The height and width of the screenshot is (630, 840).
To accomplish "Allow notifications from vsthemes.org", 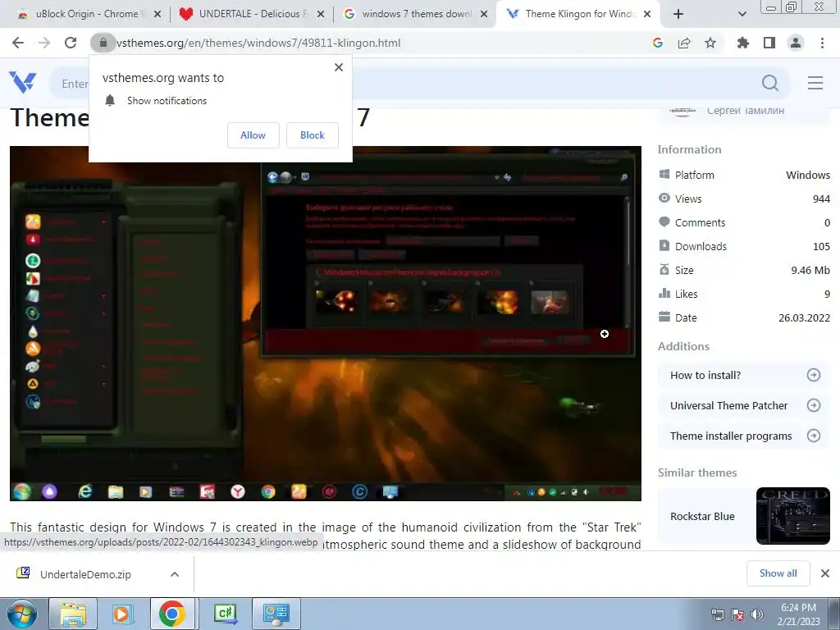I will point(253,135).
